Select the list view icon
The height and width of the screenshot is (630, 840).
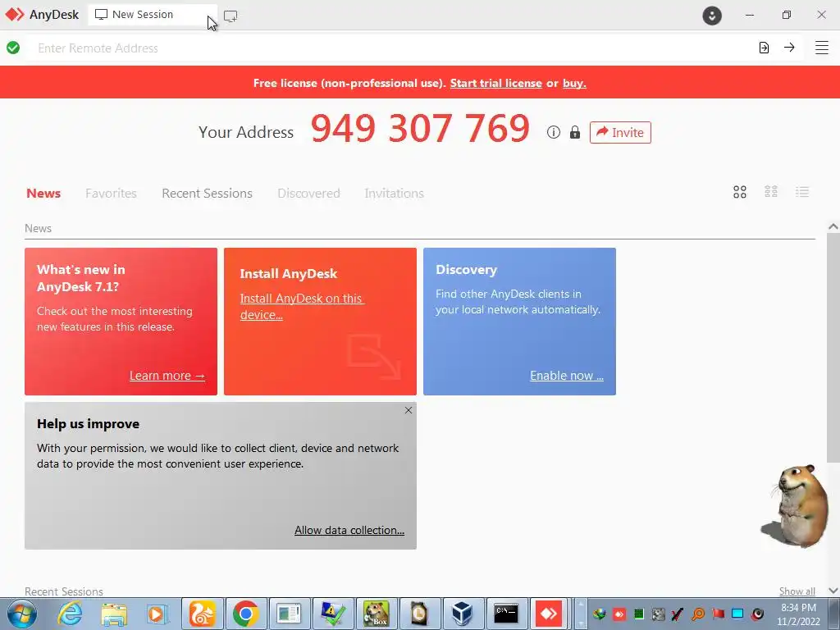coord(802,192)
